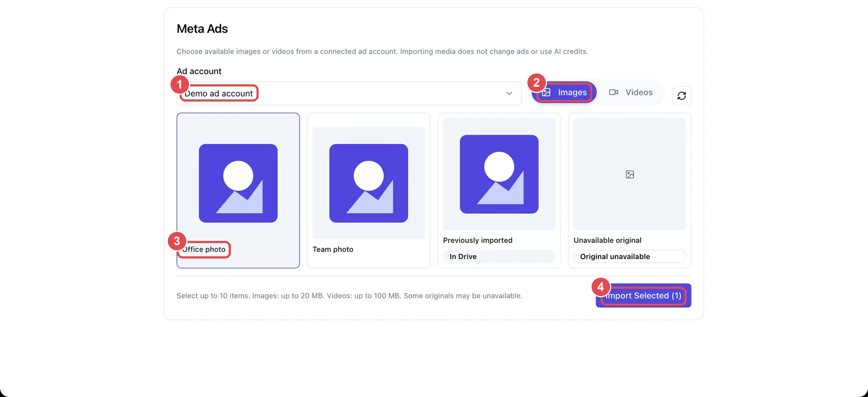Click the broken image placeholder icon
Viewport: 868px width, 397px height.
pyautogui.click(x=630, y=175)
